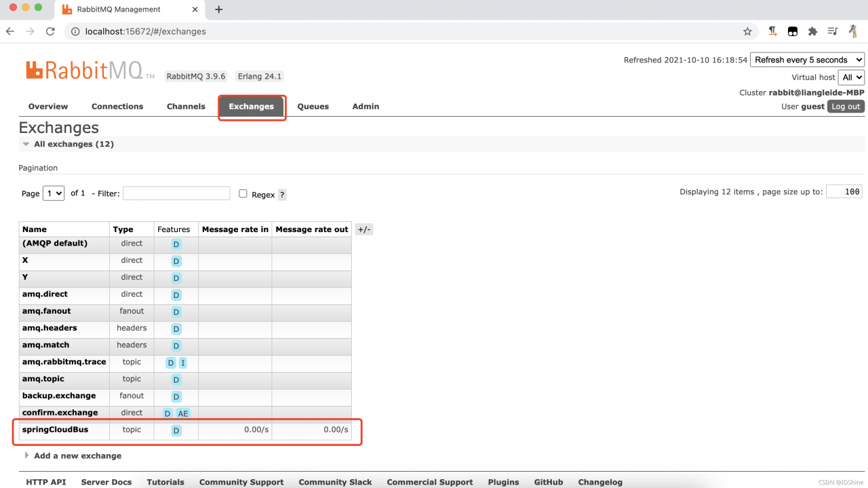Open the amq.rabbitmq.trace exchange

click(64, 362)
